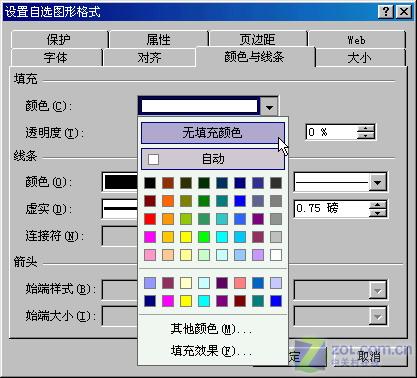Increase the transparency percentage spinner

click(366, 128)
